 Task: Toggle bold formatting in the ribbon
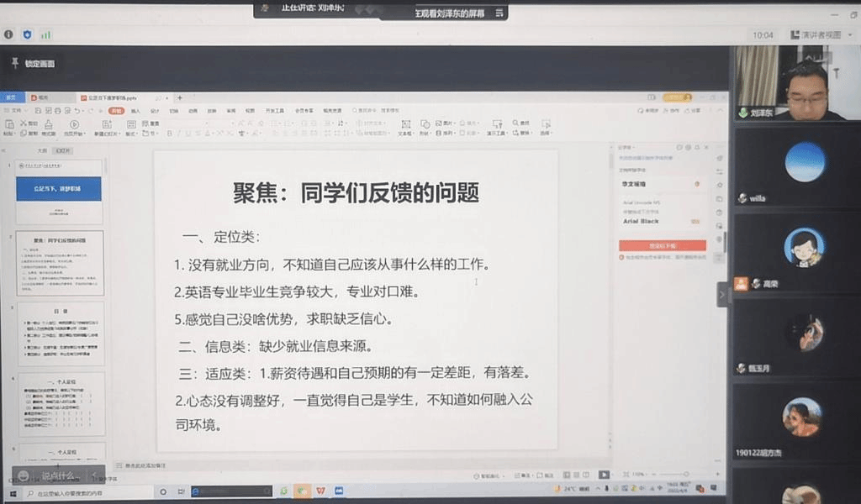(x=169, y=134)
